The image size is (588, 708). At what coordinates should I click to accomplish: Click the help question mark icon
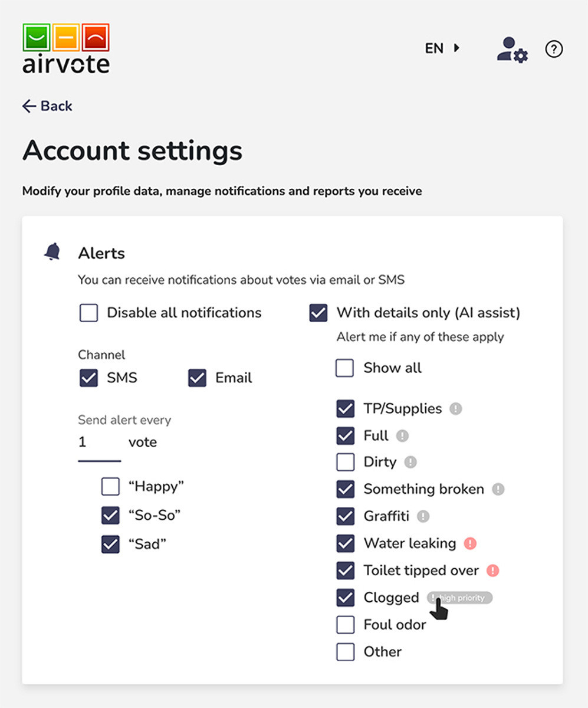pos(554,50)
